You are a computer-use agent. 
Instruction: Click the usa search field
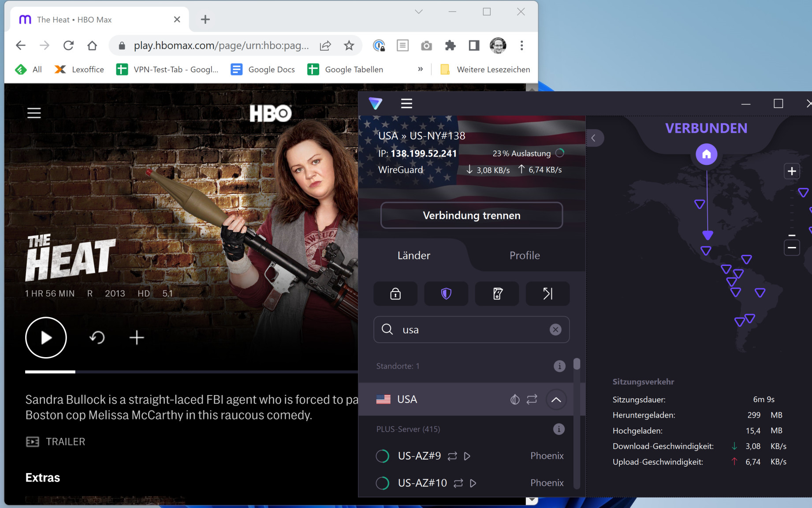471,329
